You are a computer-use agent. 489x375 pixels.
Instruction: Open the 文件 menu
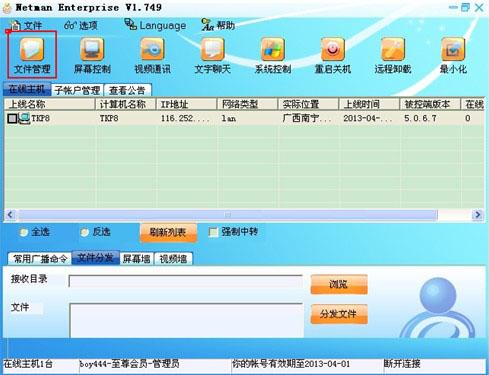click(x=26, y=25)
